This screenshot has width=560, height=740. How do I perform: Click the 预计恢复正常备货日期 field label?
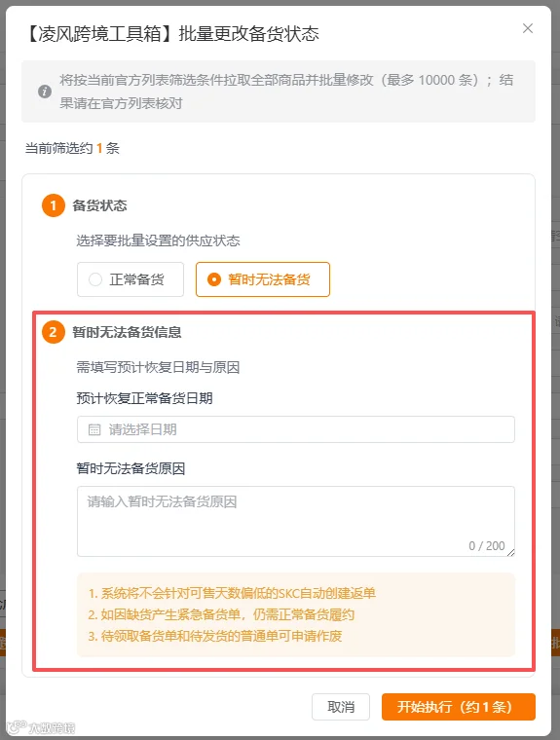coord(144,398)
